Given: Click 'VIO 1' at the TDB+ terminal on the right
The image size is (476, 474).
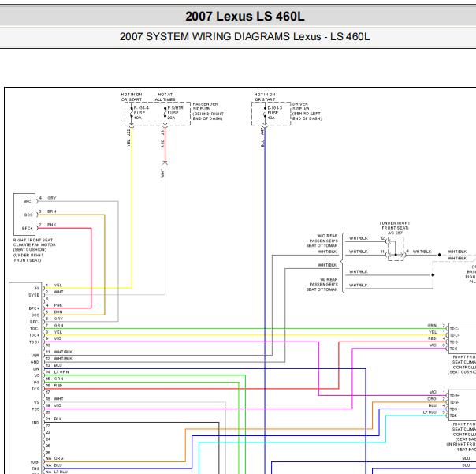Looking at the screenshot, I should point(437,392).
